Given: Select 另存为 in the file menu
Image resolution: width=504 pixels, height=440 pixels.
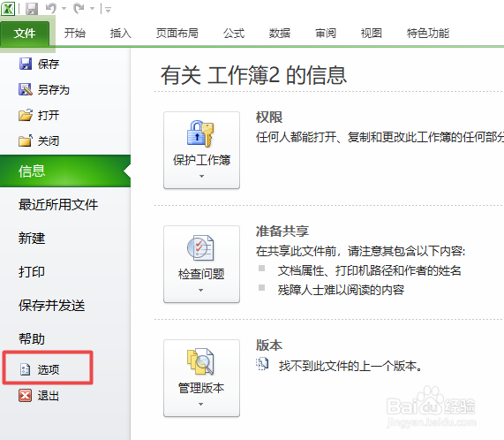Looking at the screenshot, I should pos(54,90).
